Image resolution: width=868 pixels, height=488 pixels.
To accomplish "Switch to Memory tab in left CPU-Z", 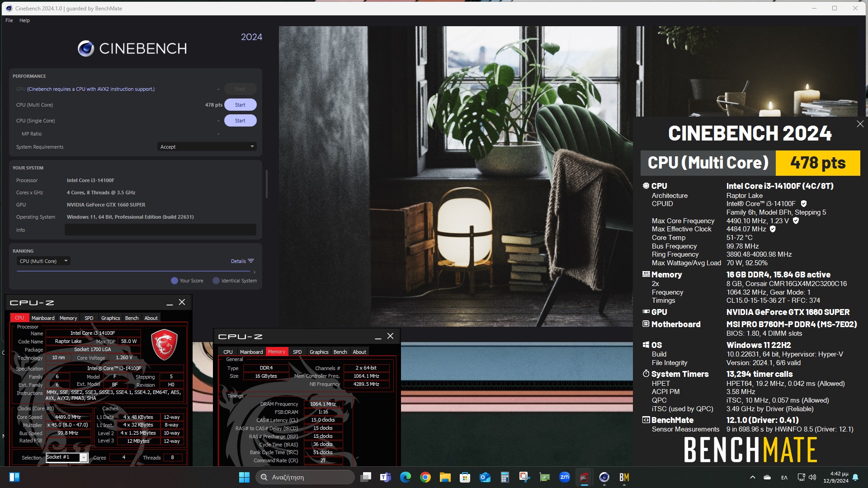I will [x=68, y=318].
